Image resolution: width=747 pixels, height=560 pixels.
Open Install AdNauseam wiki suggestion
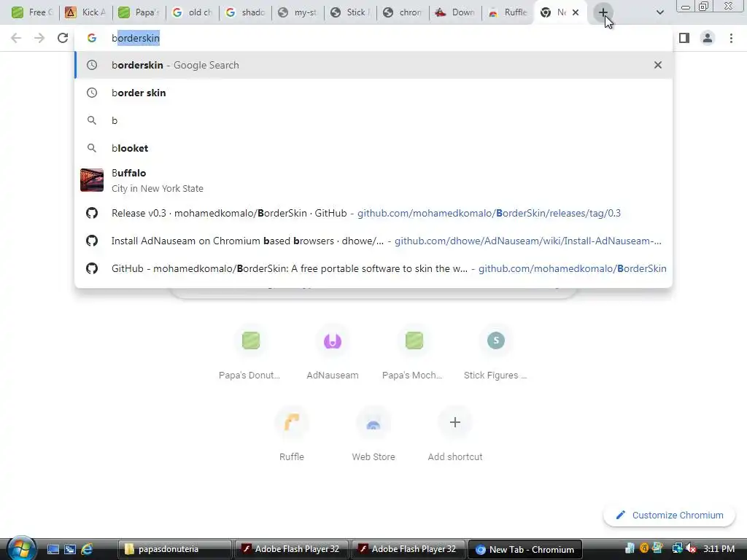click(x=373, y=241)
